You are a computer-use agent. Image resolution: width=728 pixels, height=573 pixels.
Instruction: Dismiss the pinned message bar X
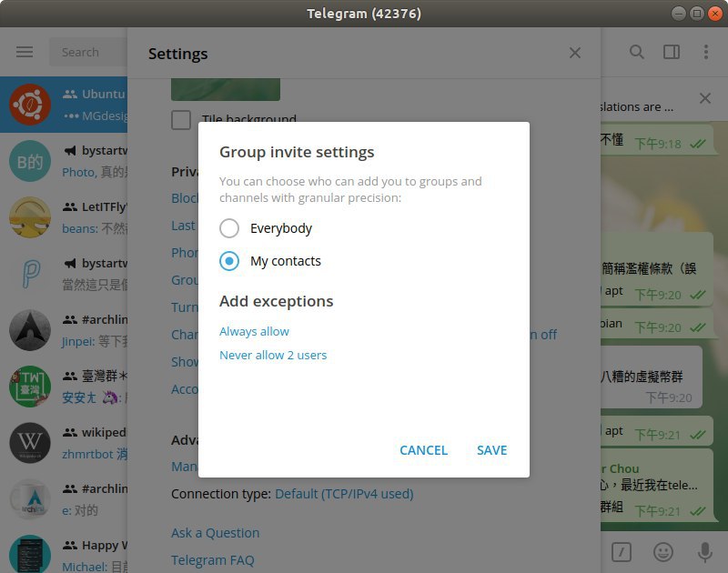pos(704,98)
